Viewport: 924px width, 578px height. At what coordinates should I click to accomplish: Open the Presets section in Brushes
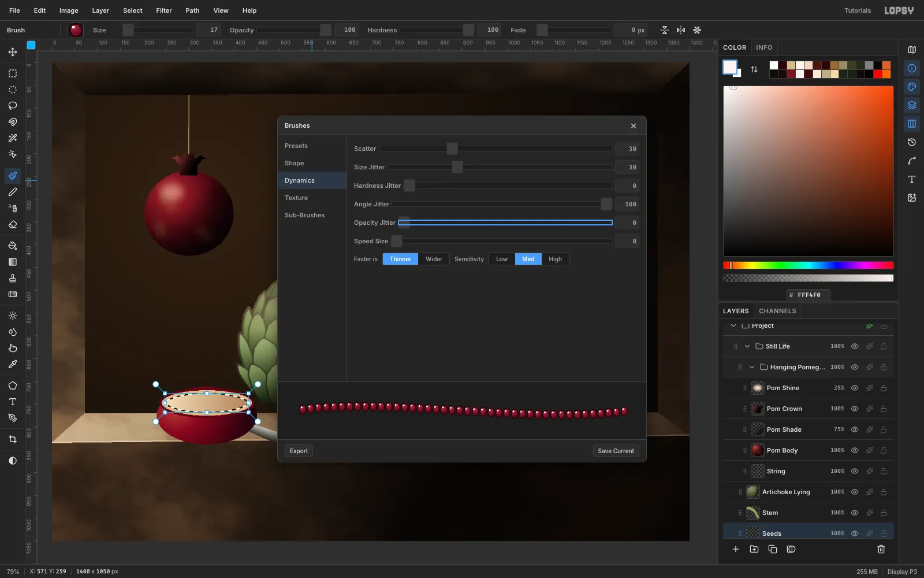click(x=312, y=146)
